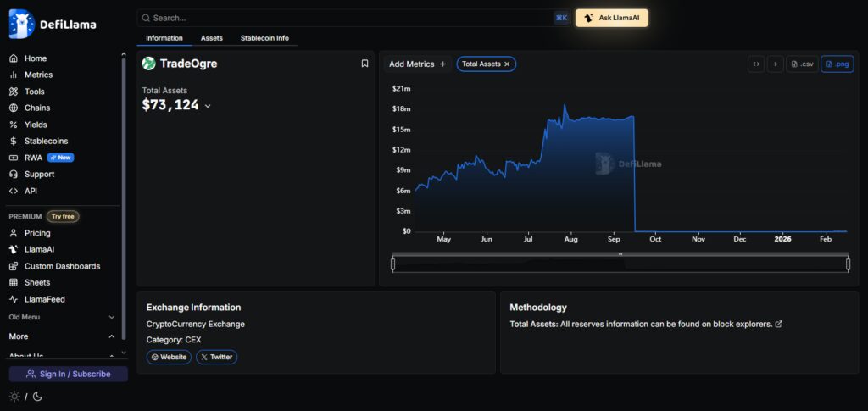The width and height of the screenshot is (868, 411).
Task: Focus the Search input field
Action: [x=346, y=18]
